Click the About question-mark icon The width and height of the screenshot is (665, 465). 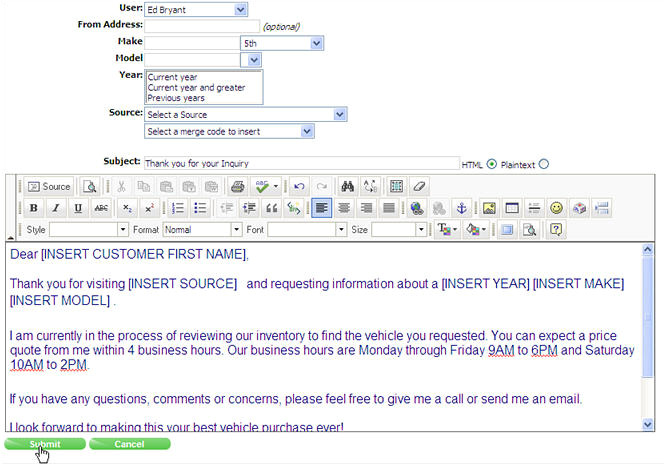coord(556,230)
